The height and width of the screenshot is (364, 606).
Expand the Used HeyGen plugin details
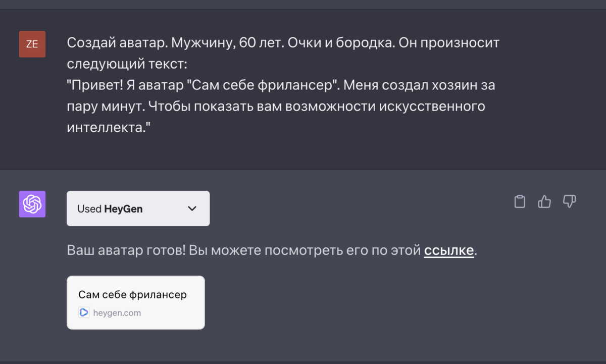(138, 208)
